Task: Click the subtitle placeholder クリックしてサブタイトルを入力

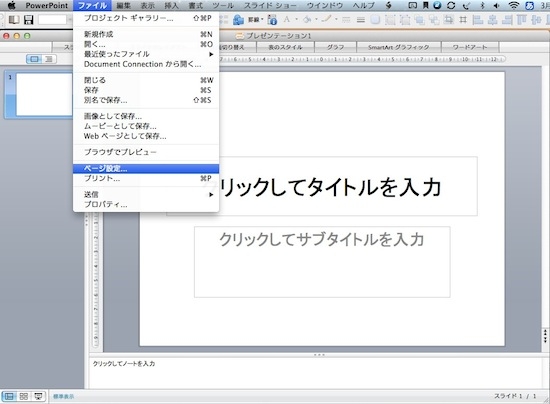Action: (322, 262)
